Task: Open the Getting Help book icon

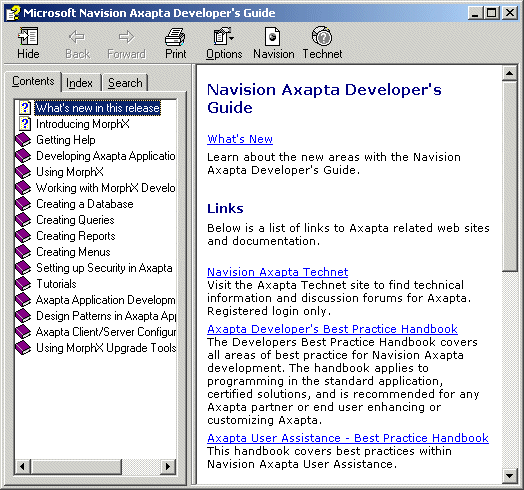Action: click(x=23, y=140)
